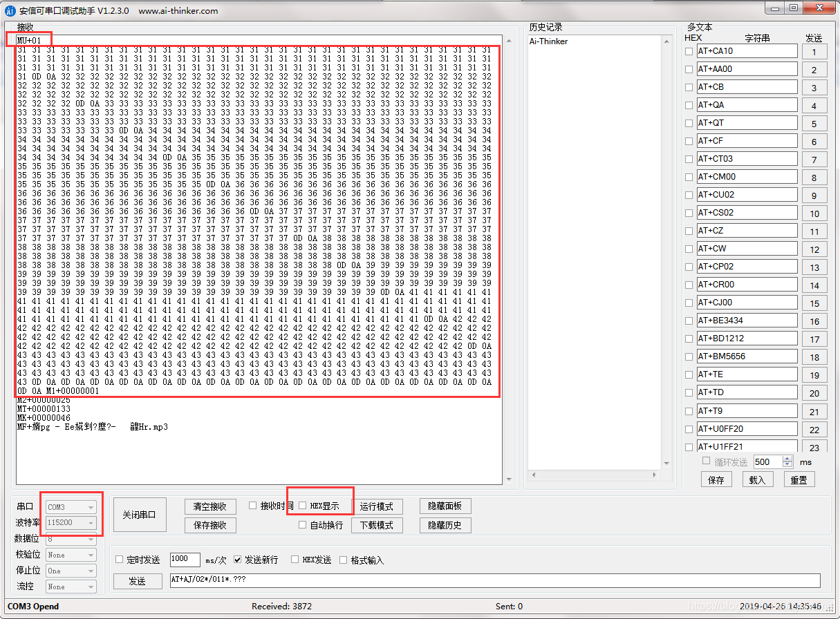Image resolution: width=840 pixels, height=619 pixels.
Task: Toggle the 循环发送 checkbox
Action: coord(707,461)
